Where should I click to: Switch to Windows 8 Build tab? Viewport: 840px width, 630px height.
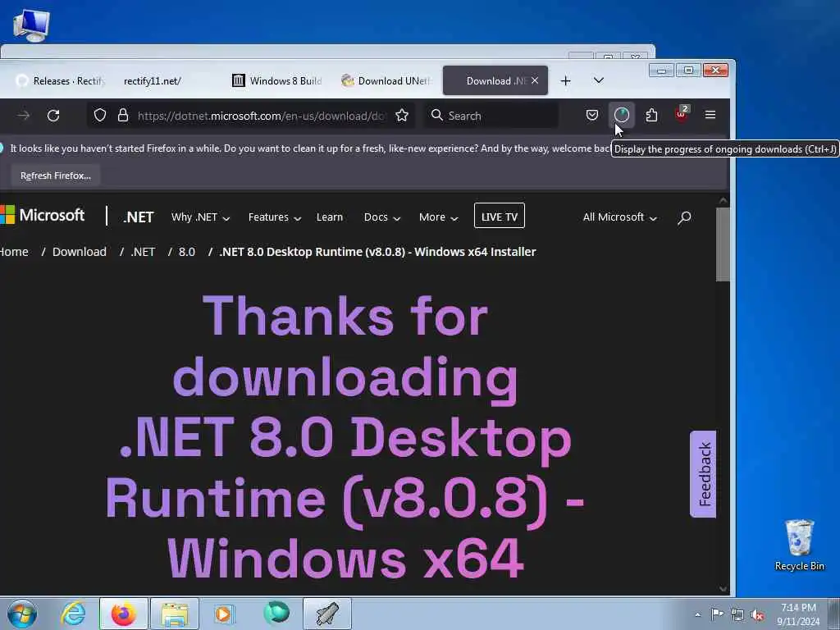click(x=277, y=81)
